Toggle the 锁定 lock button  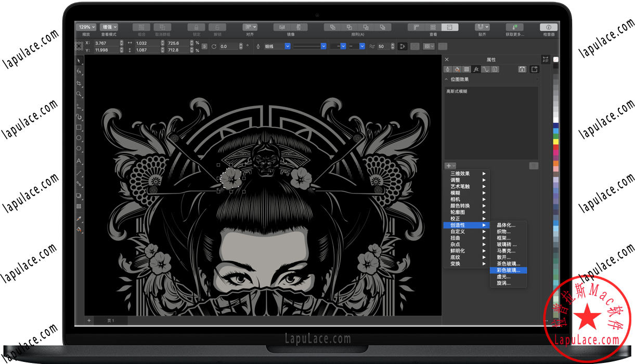[x=196, y=27]
